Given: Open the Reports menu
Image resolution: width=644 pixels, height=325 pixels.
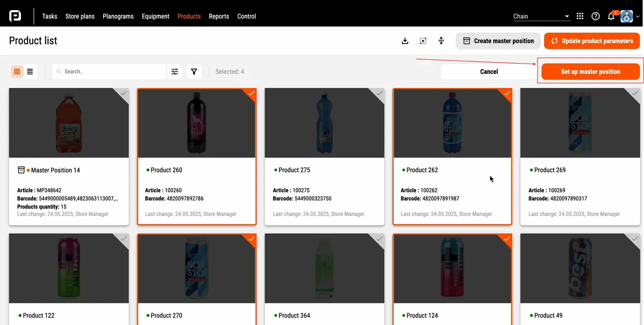Looking at the screenshot, I should pyautogui.click(x=219, y=16).
